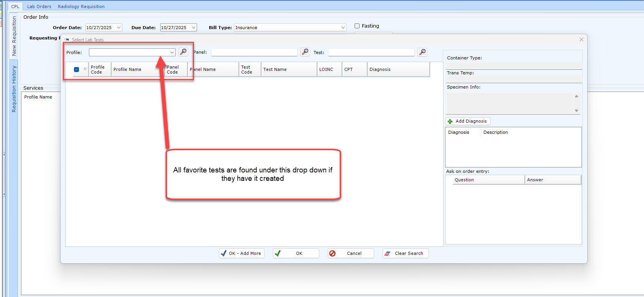
Task: Click the green checkmark OK icon
Action: tap(278, 253)
